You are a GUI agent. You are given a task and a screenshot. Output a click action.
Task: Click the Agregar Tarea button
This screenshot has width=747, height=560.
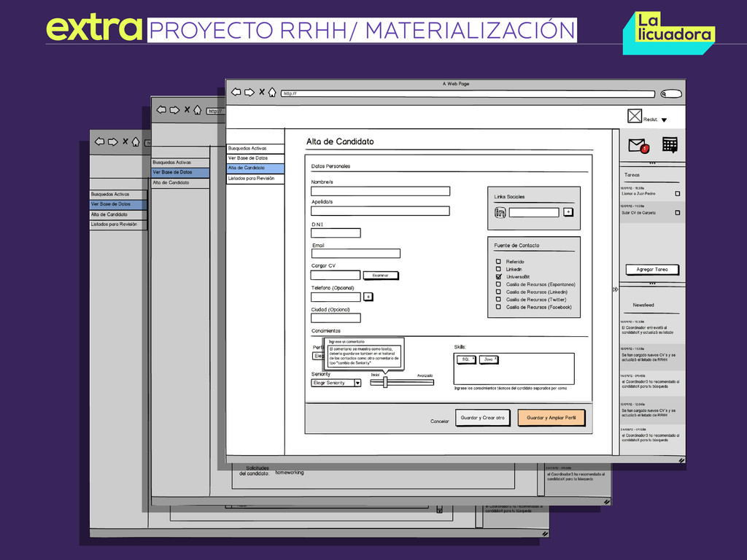pos(652,270)
